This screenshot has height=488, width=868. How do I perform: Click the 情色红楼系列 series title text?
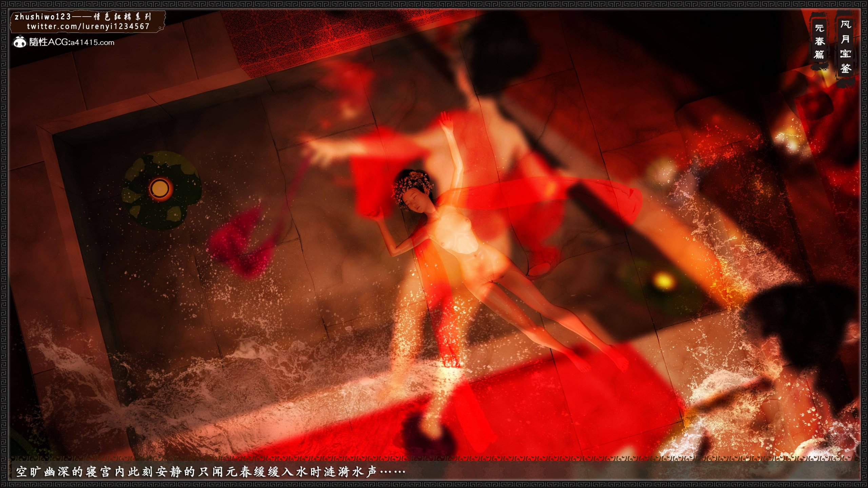click(x=123, y=17)
